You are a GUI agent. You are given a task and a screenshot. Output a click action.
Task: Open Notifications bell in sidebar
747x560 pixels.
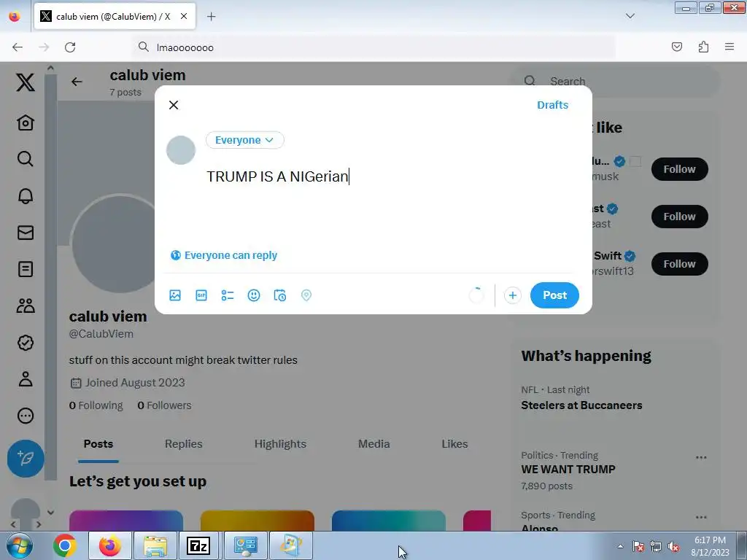tap(26, 195)
